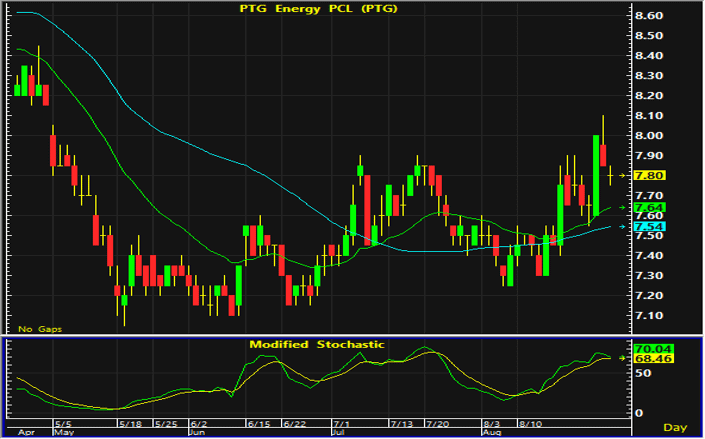The width and height of the screenshot is (705, 439).
Task: Click the green arrow marker beside 7.64
Action: click(622, 207)
